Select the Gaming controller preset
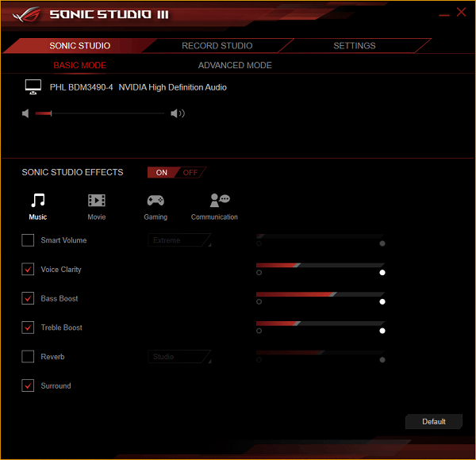Image resolution: width=476 pixels, height=460 pixels. (x=155, y=201)
